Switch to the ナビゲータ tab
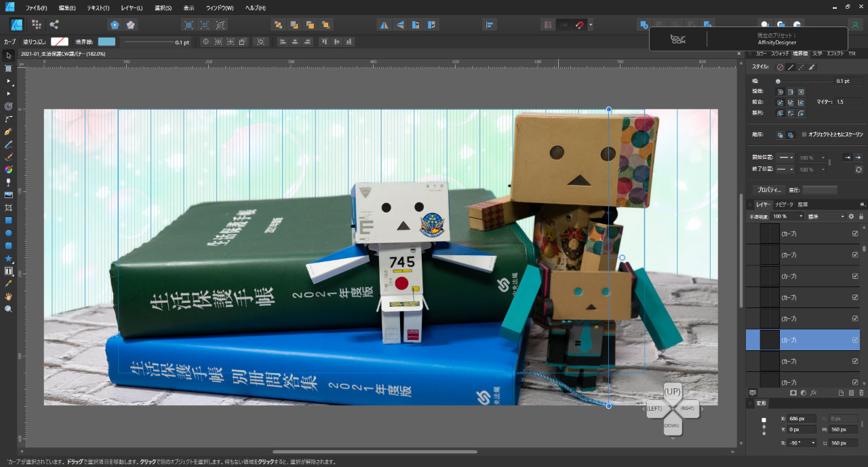 coord(784,204)
